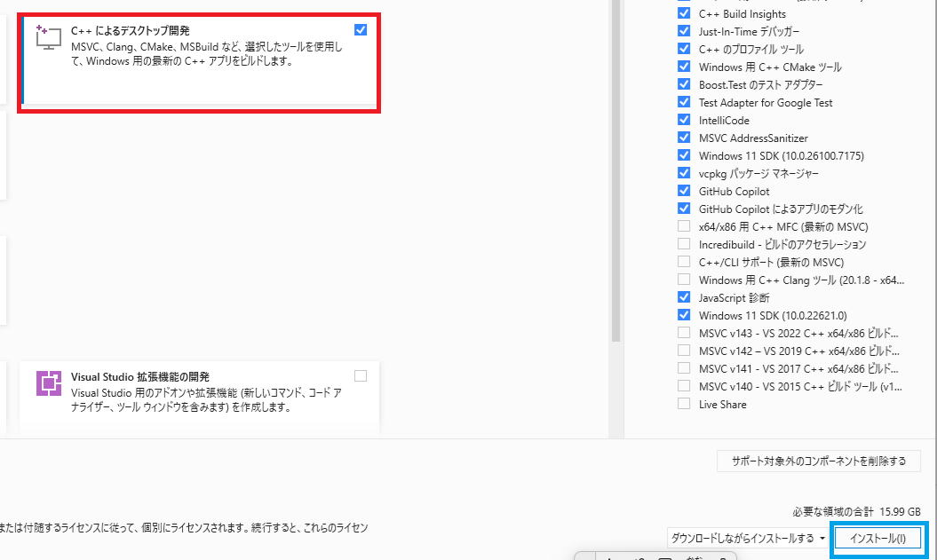The height and width of the screenshot is (560, 937).
Task: Click サポート対象外のコンポーネントを削除する button
Action: [x=818, y=461]
